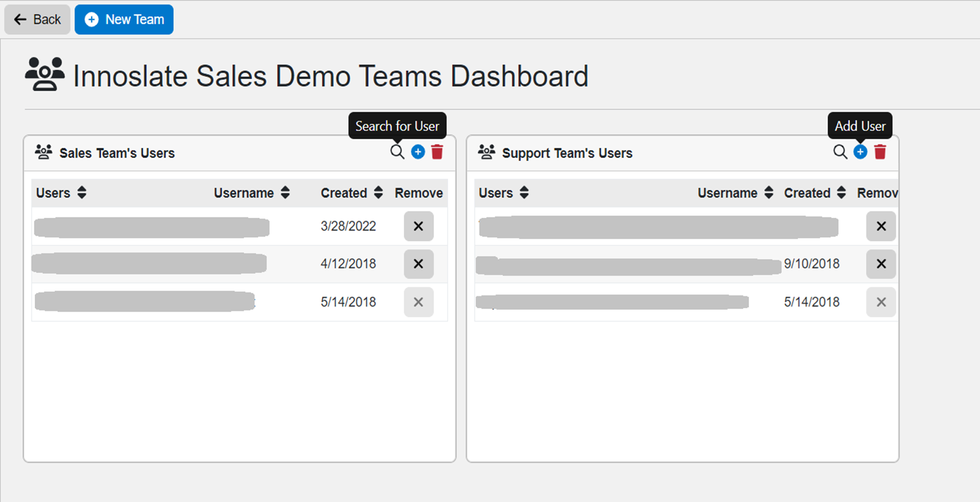Search for a user in Sales Team
980x502 pixels.
pyautogui.click(x=397, y=152)
